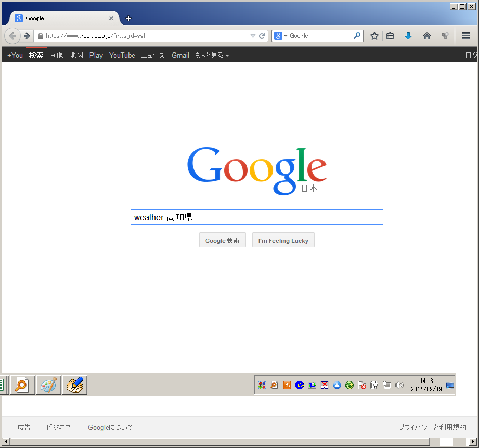Image resolution: width=479 pixels, height=448 pixels.
Task: Go back with the browser back arrow
Action: pyautogui.click(x=12, y=36)
